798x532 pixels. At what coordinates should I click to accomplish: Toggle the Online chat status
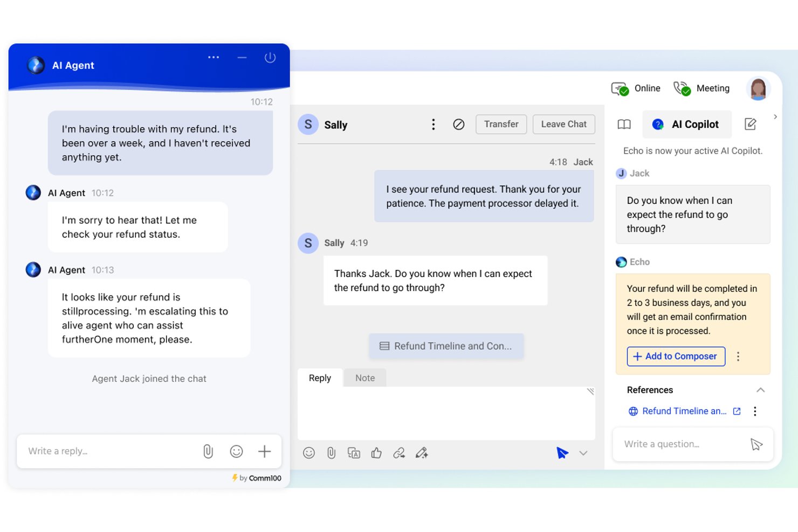[x=636, y=88]
